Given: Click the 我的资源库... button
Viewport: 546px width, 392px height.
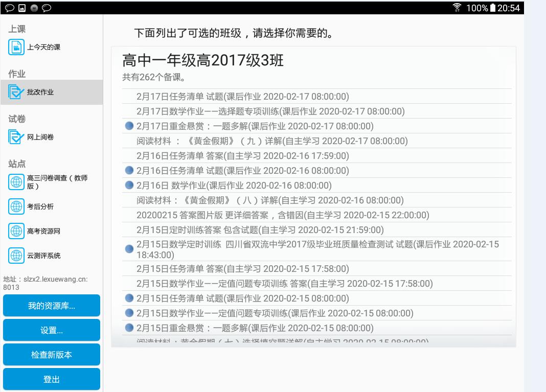Looking at the screenshot, I should [x=52, y=306].
